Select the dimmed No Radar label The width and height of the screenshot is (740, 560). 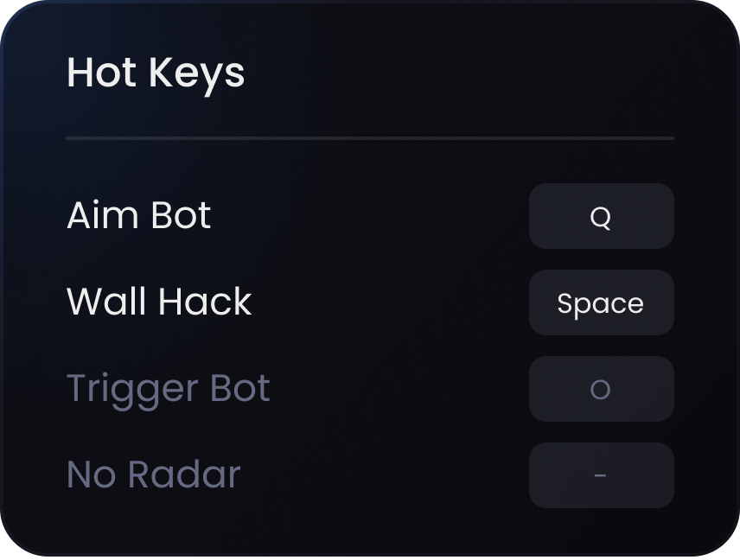tap(153, 474)
